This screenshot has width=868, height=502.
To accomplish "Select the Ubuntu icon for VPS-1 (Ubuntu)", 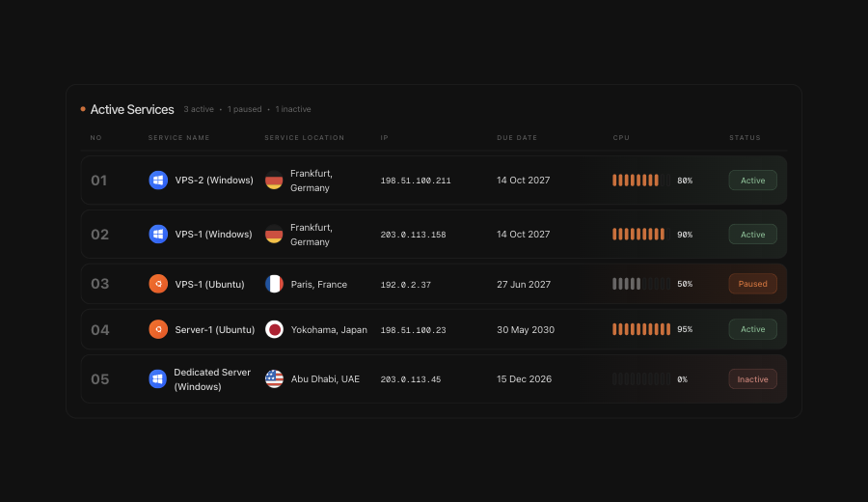I will pos(158,284).
